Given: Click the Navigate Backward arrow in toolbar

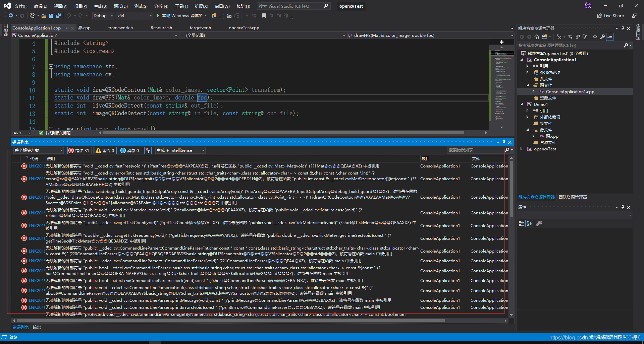Looking at the screenshot, I should [x=10, y=15].
